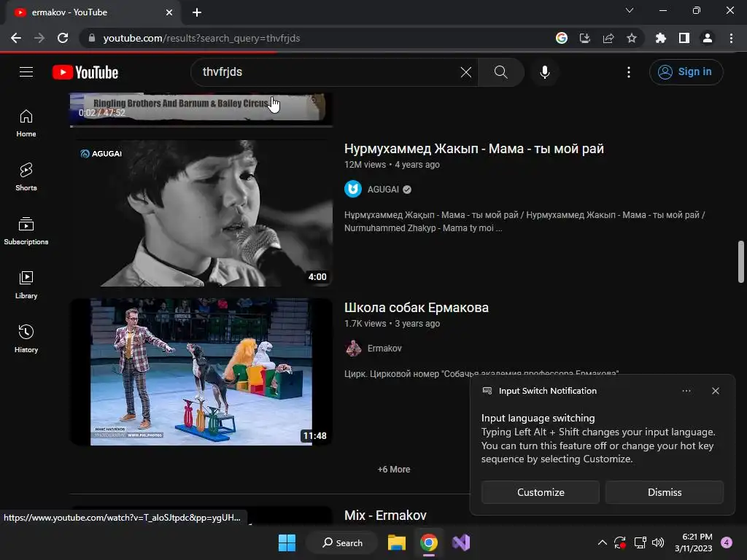Close the Input Switch Notification popup
Viewport: 747px width, 560px height.
click(716, 391)
